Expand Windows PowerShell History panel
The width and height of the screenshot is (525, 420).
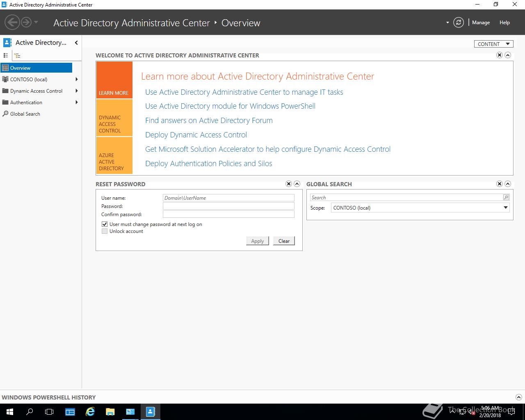pyautogui.click(x=518, y=397)
